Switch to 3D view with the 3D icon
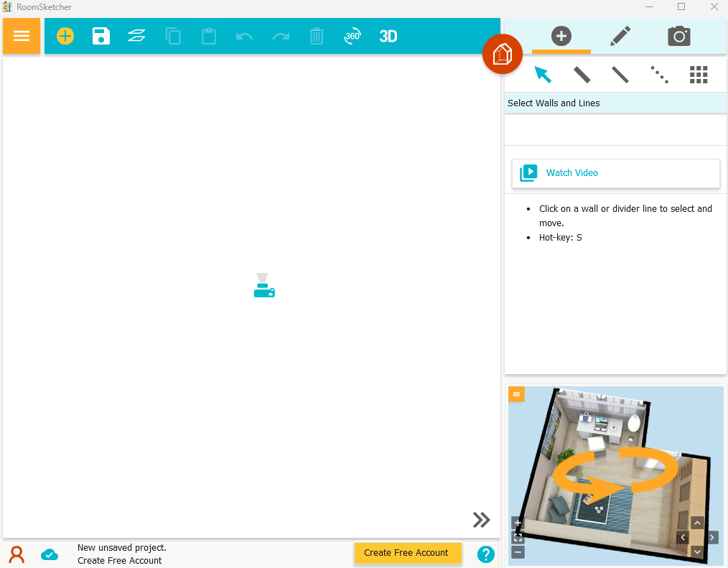 click(388, 36)
